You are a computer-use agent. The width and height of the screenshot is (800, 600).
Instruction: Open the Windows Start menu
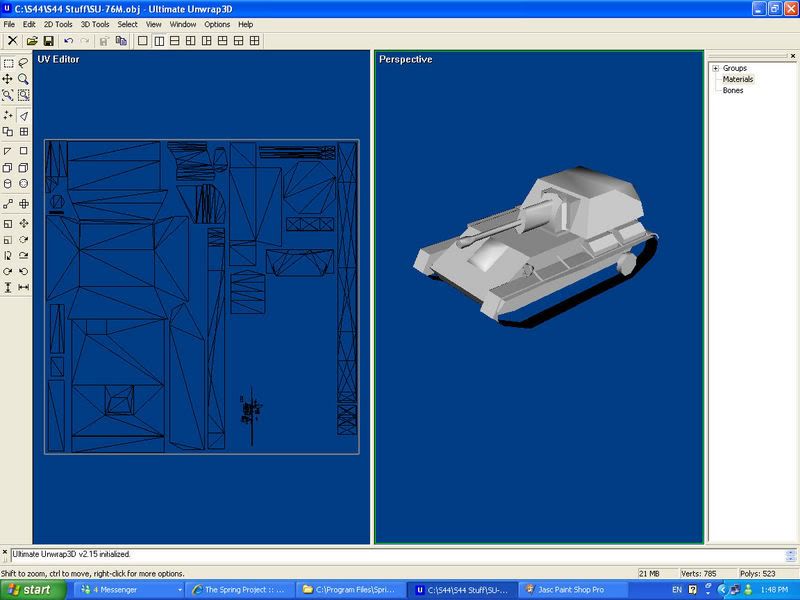pos(33,590)
